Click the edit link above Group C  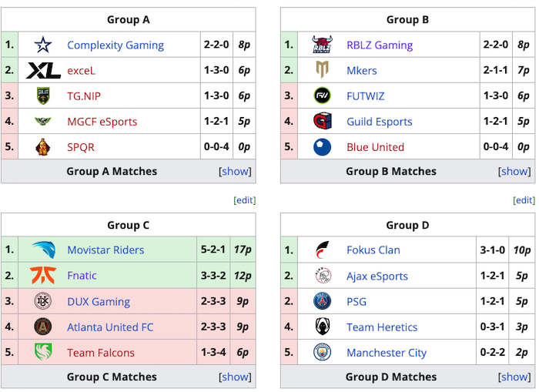(x=244, y=200)
